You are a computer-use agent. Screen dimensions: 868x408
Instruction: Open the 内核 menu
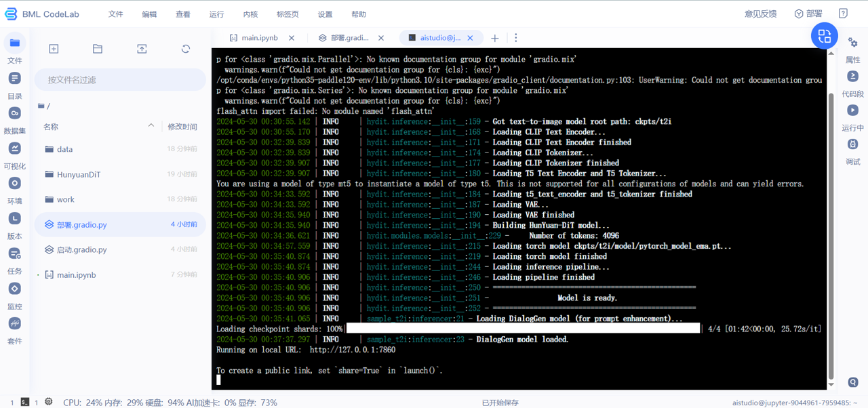pyautogui.click(x=250, y=14)
